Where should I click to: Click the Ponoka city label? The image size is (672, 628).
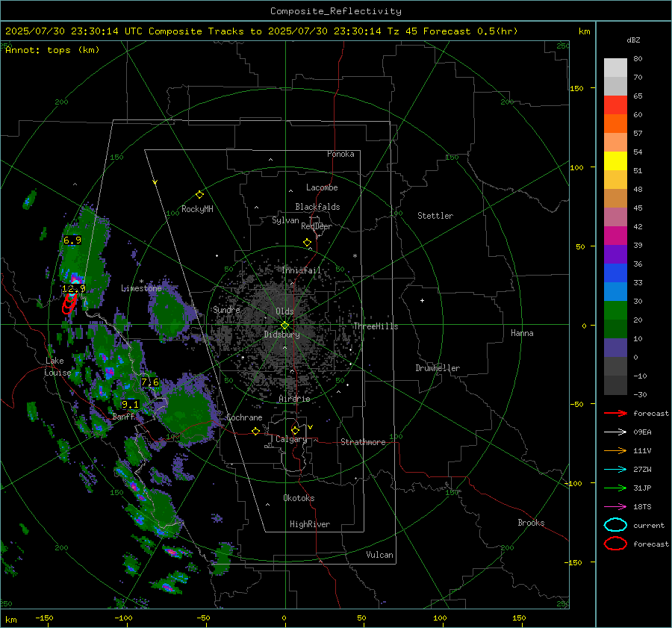click(x=340, y=154)
